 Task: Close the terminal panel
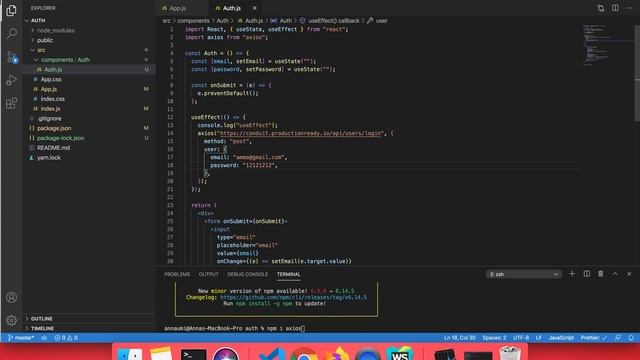[x=629, y=274]
